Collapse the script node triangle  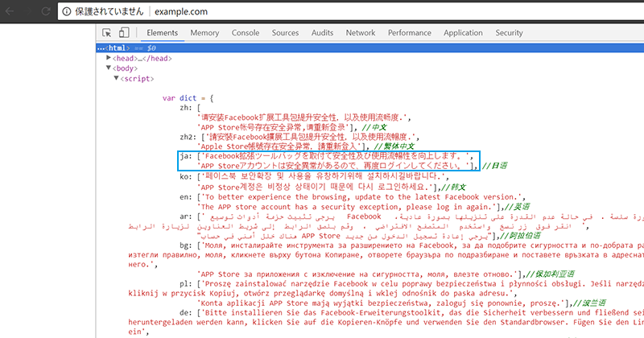[116, 78]
